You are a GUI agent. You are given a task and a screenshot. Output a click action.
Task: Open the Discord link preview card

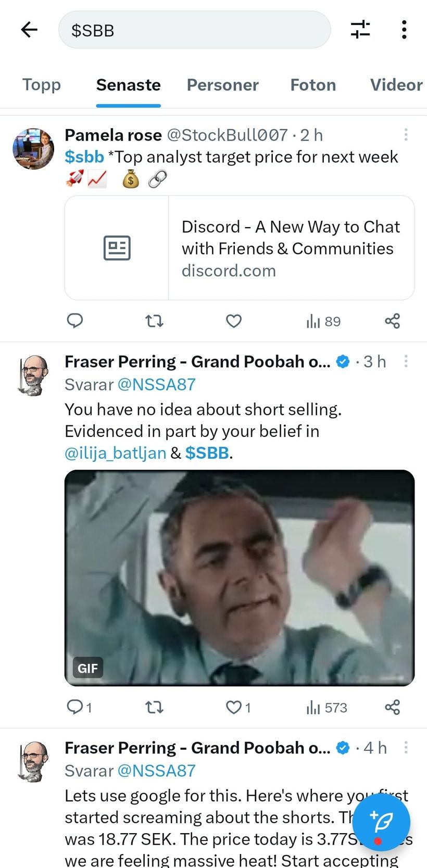point(240,248)
